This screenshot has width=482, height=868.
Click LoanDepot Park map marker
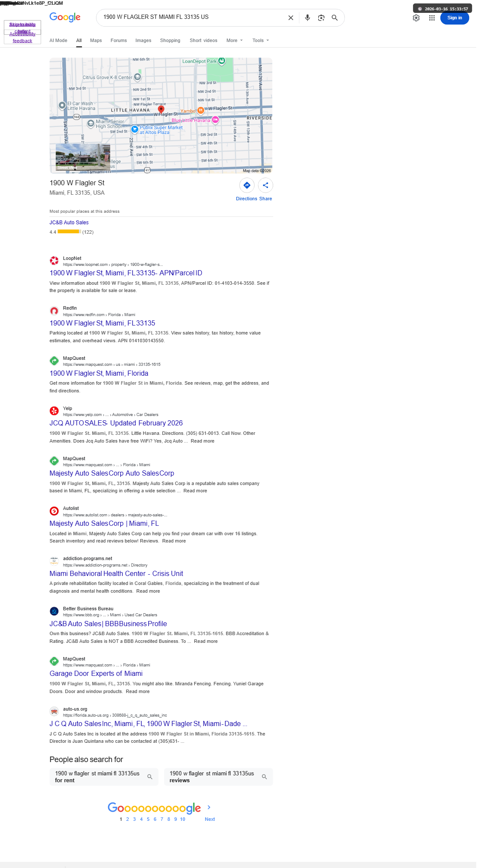coord(222,61)
